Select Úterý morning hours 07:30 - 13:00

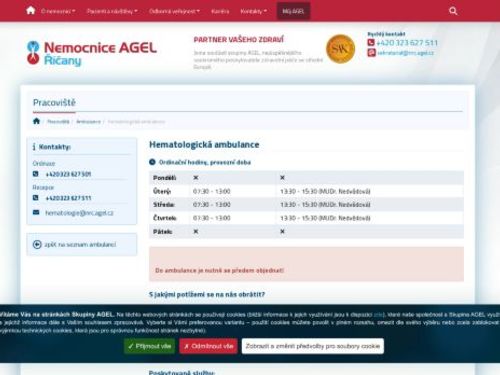(x=212, y=191)
